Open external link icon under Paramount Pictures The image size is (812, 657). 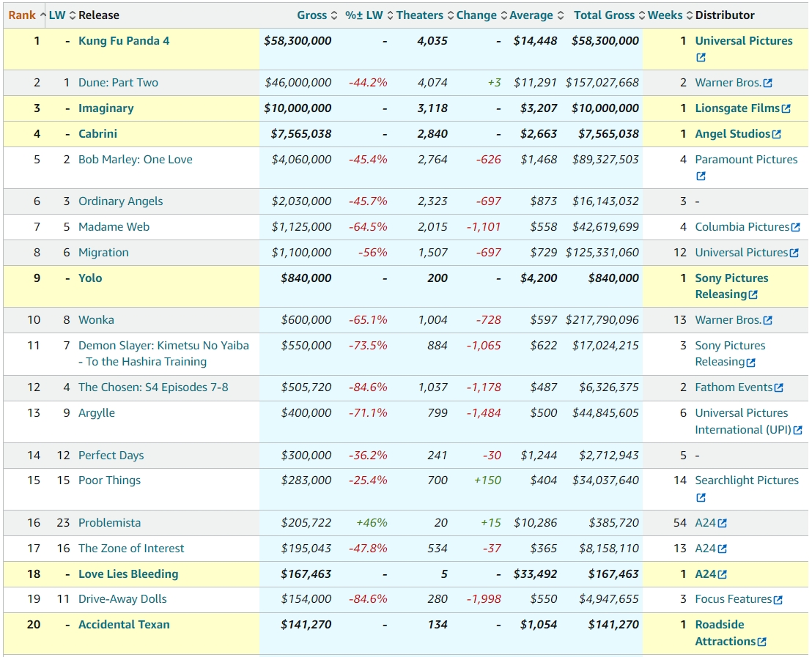point(701,176)
